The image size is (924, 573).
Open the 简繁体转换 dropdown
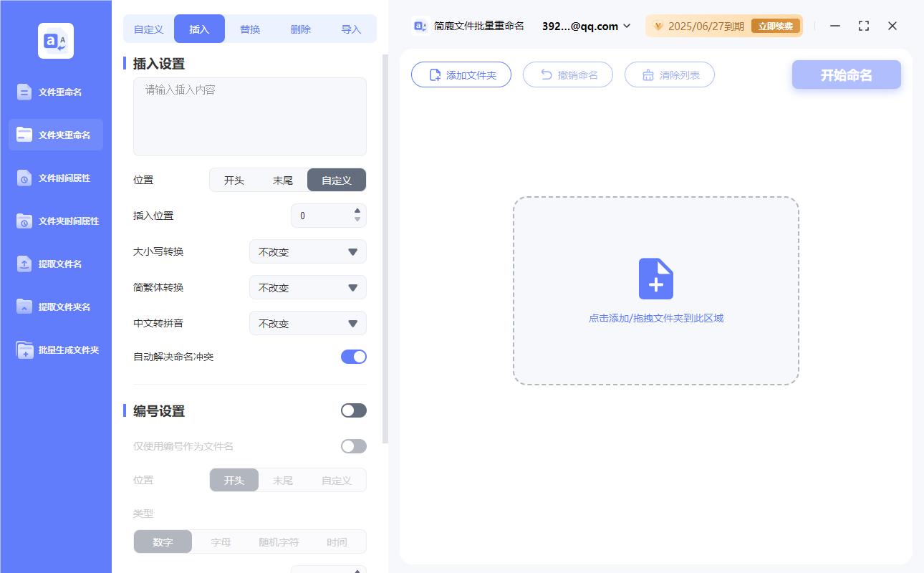click(x=308, y=288)
